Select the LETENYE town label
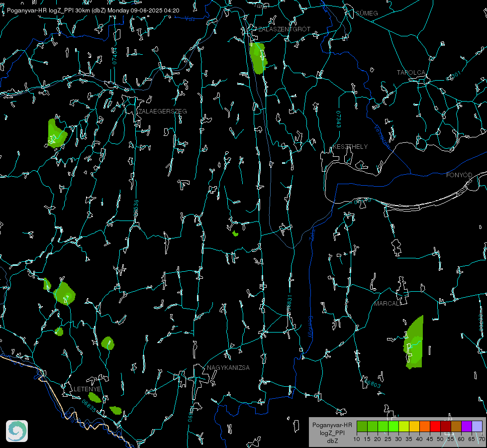Screen dimensions: 487x448 click(87, 389)
